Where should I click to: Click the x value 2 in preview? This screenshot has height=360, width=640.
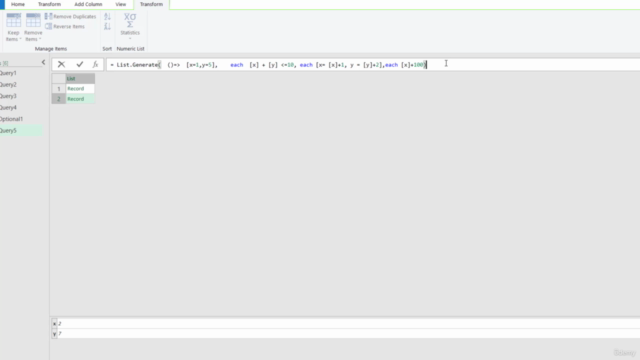tap(60, 324)
